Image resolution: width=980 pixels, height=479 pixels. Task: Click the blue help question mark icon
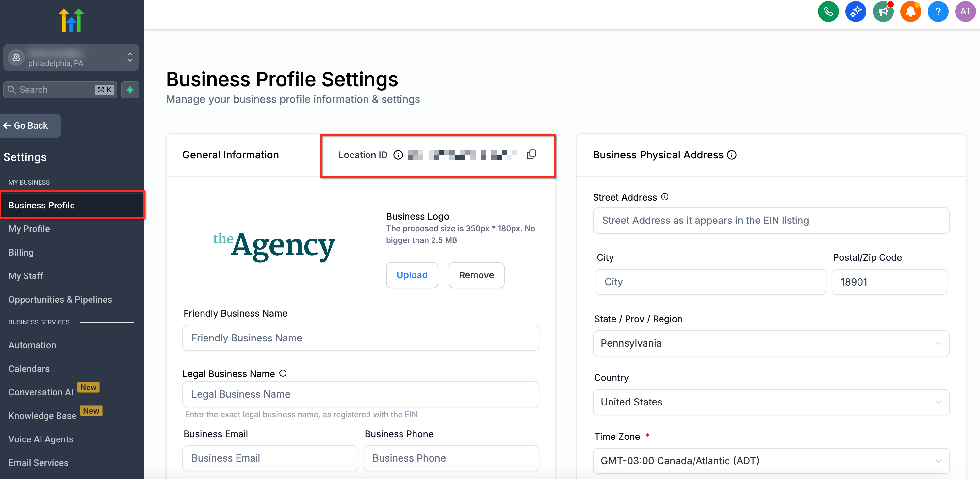tap(938, 11)
